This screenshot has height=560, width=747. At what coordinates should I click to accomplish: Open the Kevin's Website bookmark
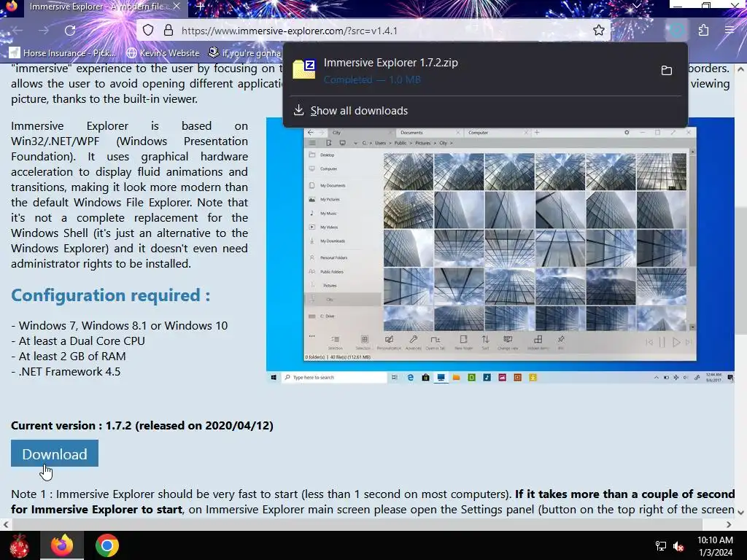[163, 52]
